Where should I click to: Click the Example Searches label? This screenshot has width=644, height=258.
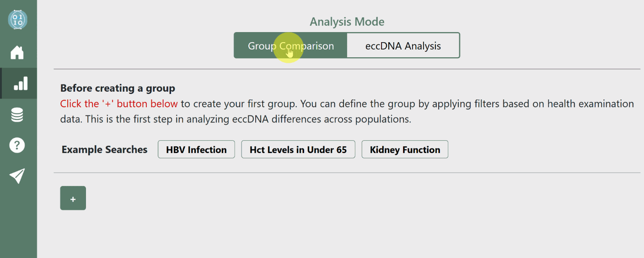point(104,150)
